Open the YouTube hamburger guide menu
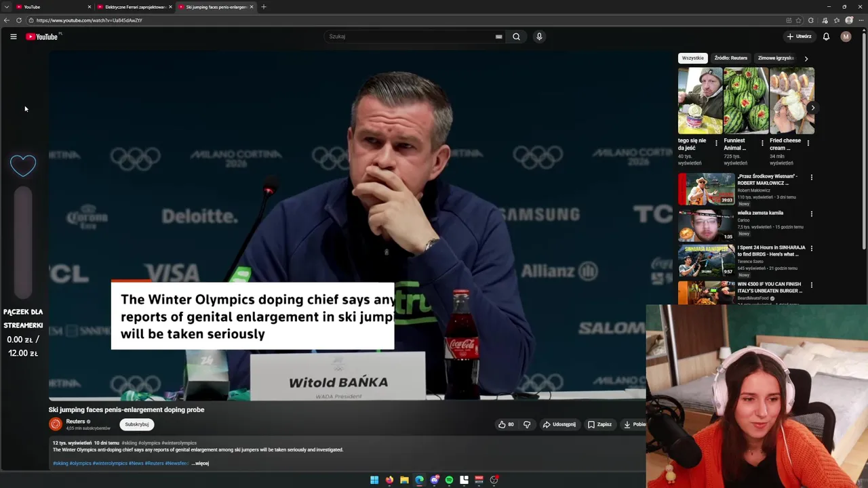 tap(13, 37)
